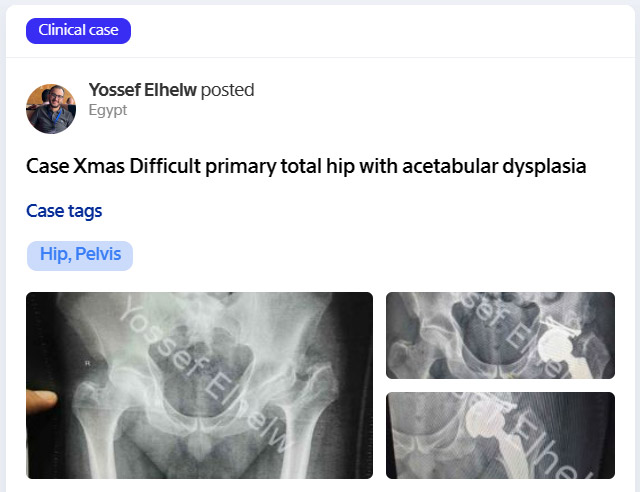Click the pointing finger in the large X-ray
640x492 pixels.
click(x=42, y=398)
